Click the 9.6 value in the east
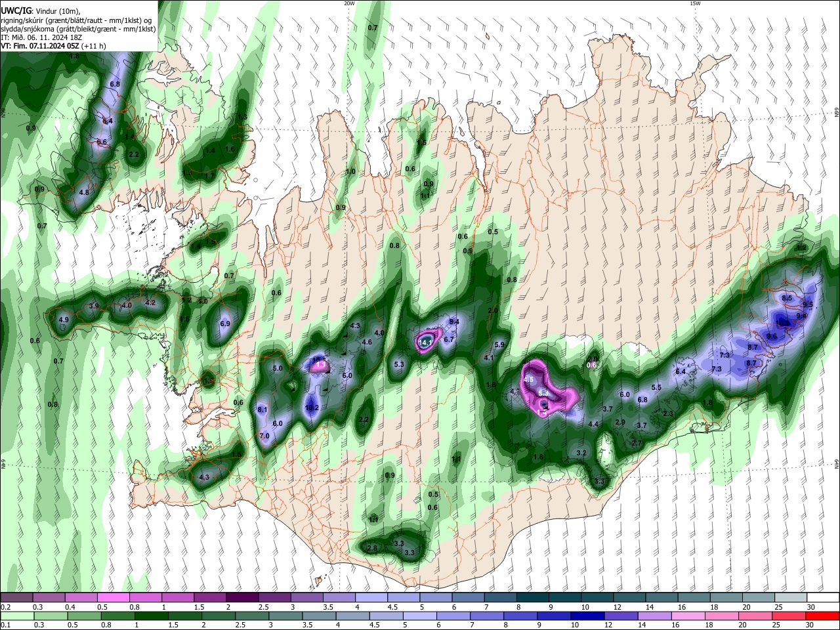Image resolution: width=840 pixels, height=630 pixels. click(772, 337)
